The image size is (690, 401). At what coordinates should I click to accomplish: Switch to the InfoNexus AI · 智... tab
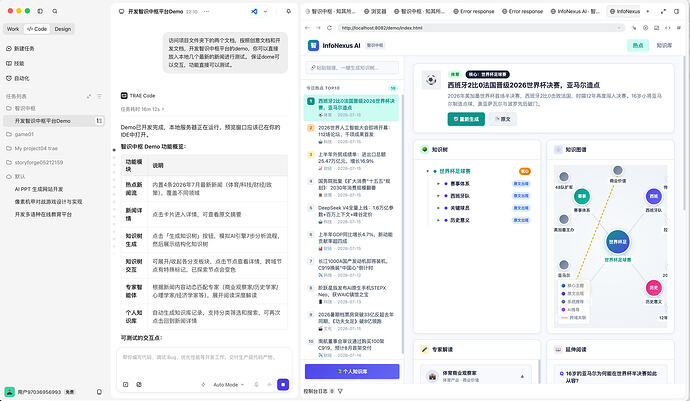(575, 11)
